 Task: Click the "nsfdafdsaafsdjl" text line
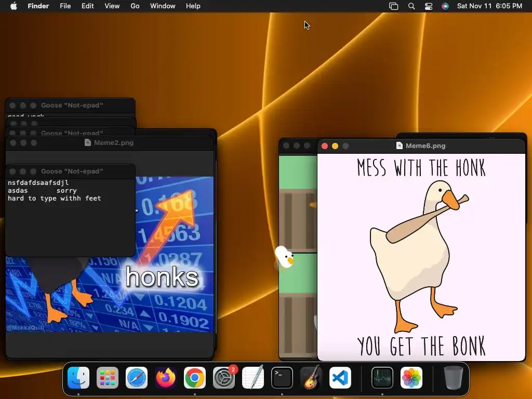38,182
